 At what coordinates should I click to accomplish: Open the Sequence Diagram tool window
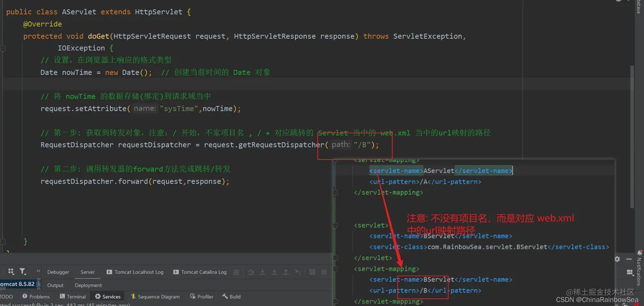click(155, 297)
